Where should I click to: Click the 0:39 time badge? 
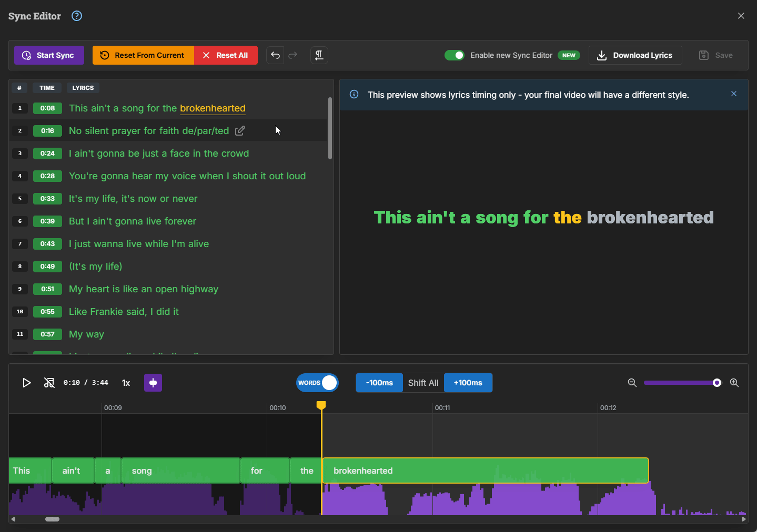[47, 221]
